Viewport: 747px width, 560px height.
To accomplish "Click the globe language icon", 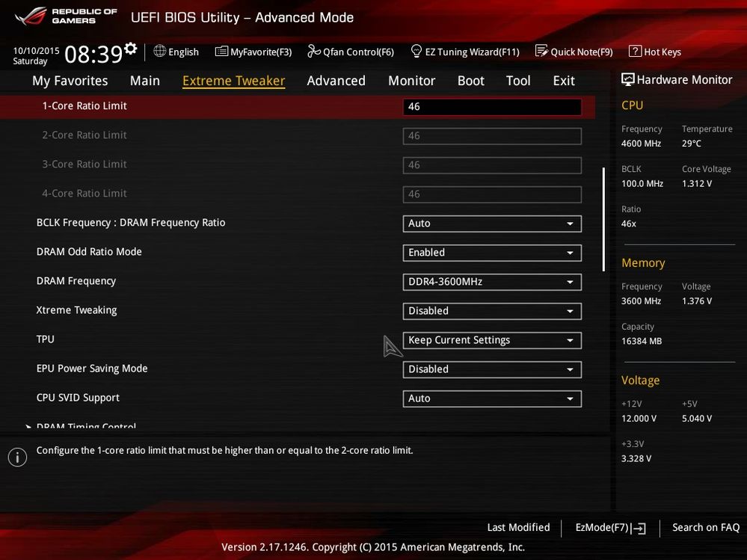I will pyautogui.click(x=159, y=51).
